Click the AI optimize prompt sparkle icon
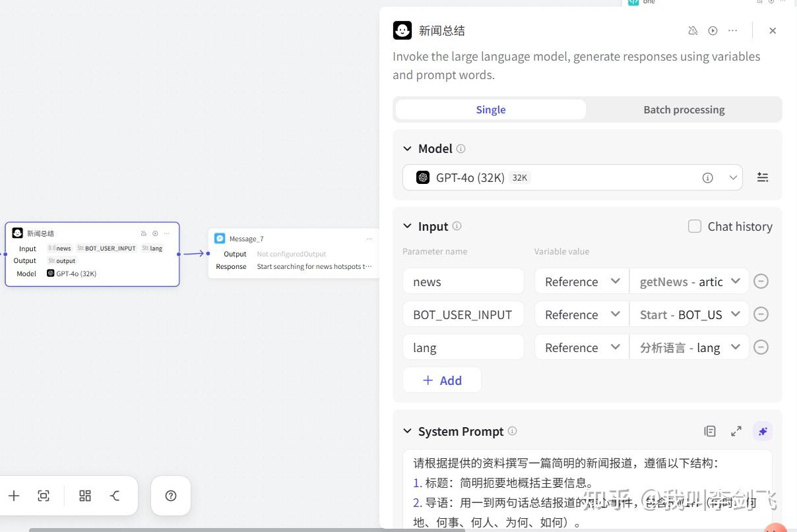Image resolution: width=797 pixels, height=532 pixels. pyautogui.click(x=763, y=431)
